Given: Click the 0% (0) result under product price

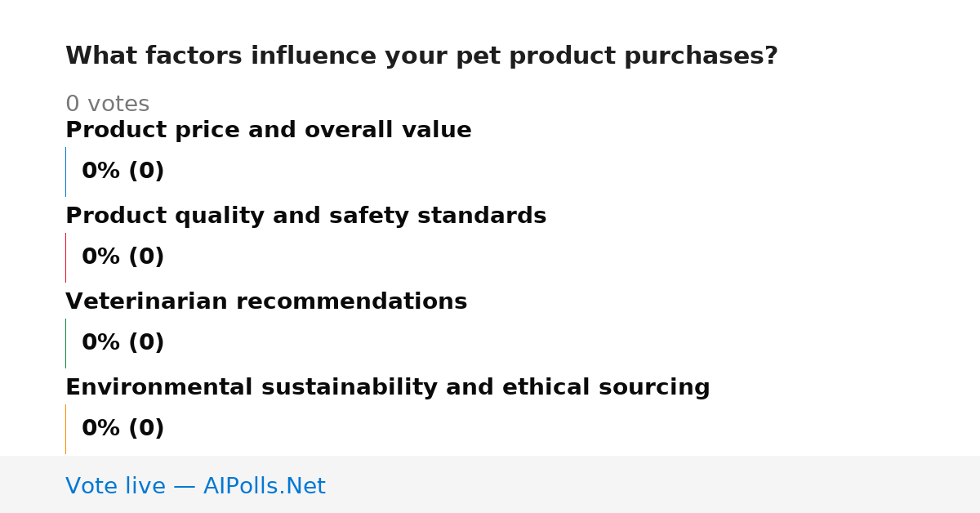Looking at the screenshot, I should (122, 172).
